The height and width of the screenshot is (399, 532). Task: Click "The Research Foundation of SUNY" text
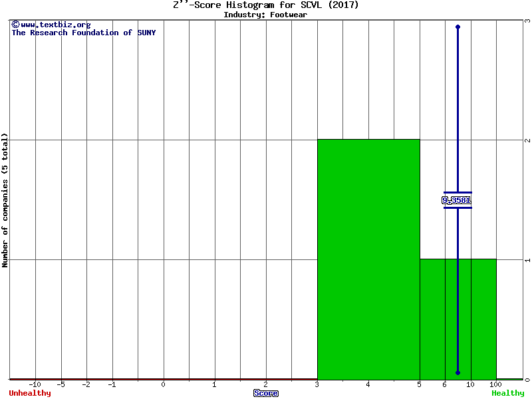point(84,33)
